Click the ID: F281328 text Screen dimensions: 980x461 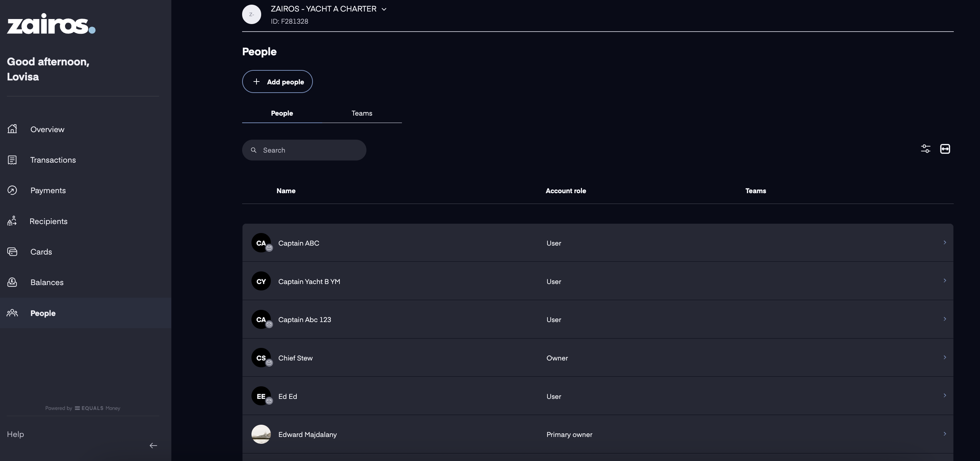[290, 21]
